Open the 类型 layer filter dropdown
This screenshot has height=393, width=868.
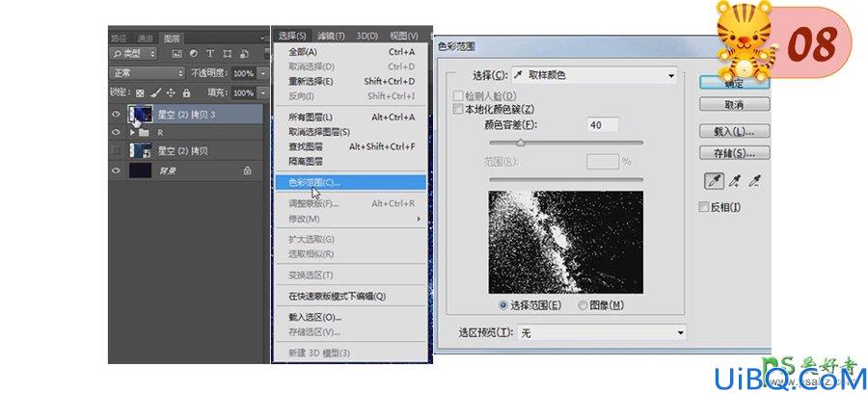tap(133, 54)
